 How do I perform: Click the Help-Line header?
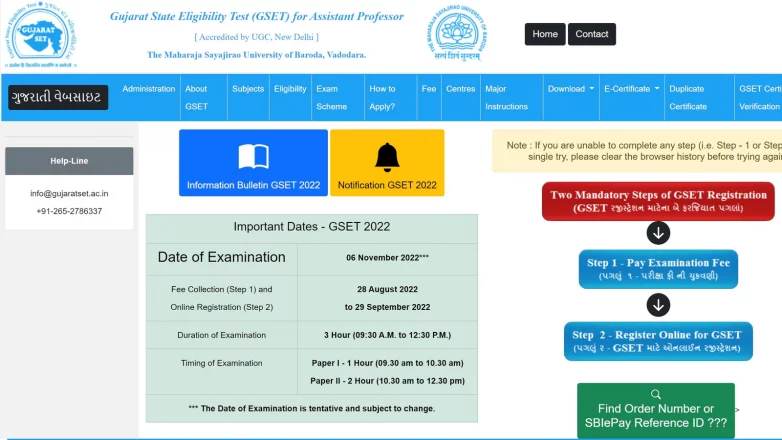point(69,161)
